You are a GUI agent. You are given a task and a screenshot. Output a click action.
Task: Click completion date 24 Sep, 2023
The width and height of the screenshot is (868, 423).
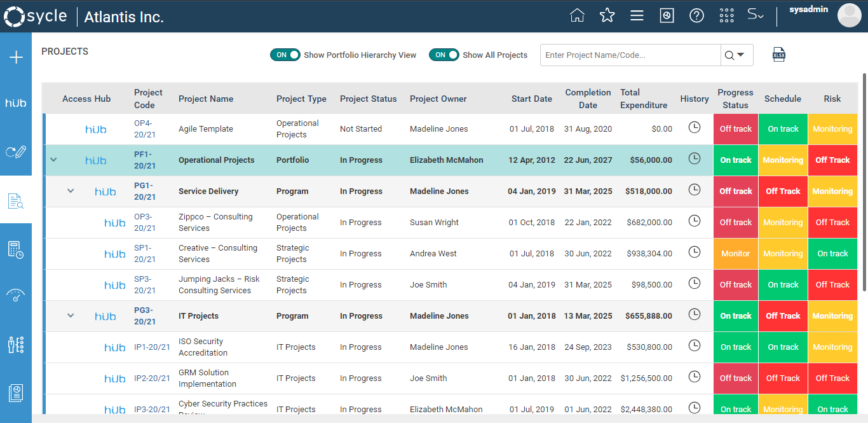[x=588, y=347]
